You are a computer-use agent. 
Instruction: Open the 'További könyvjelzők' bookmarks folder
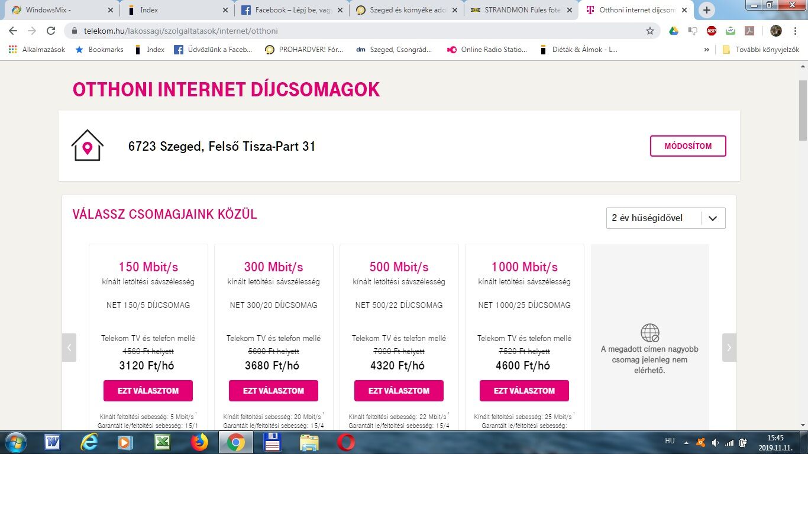pyautogui.click(x=761, y=50)
